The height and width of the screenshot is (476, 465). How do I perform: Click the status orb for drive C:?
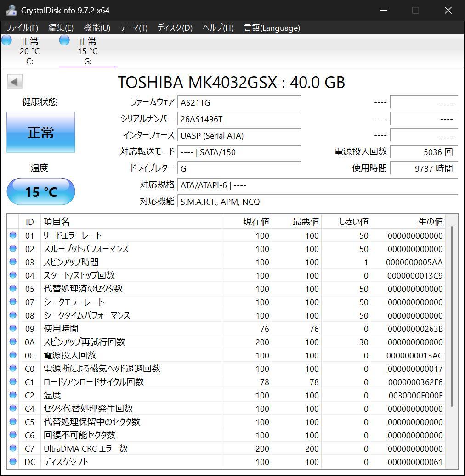pos(6,40)
